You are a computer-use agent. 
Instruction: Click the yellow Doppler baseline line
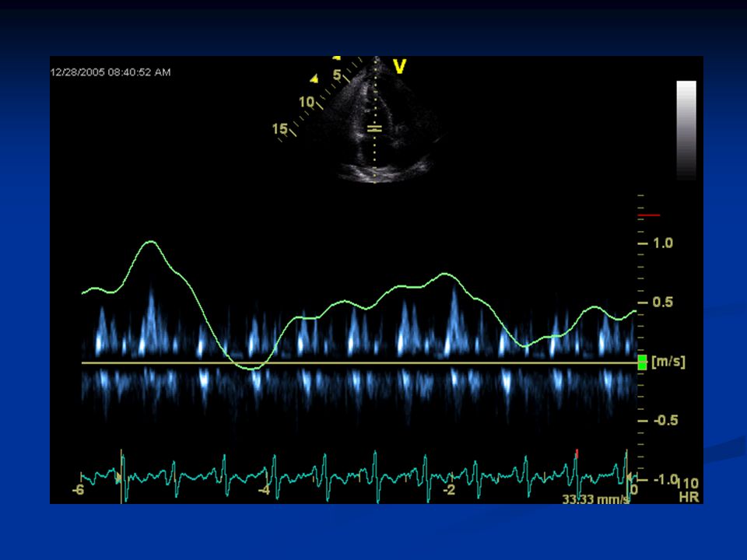click(359, 363)
